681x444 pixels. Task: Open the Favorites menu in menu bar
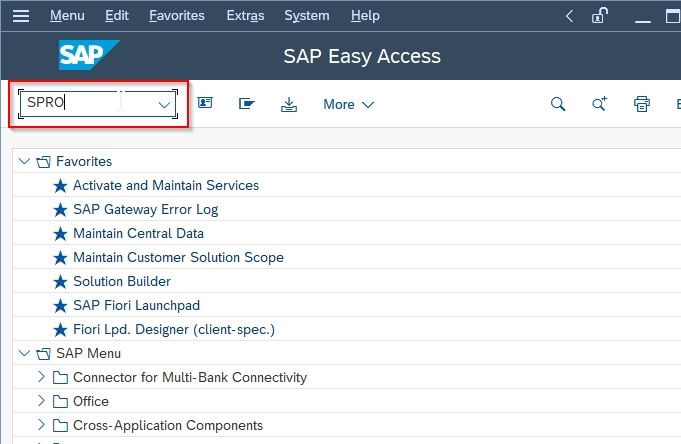pos(177,16)
